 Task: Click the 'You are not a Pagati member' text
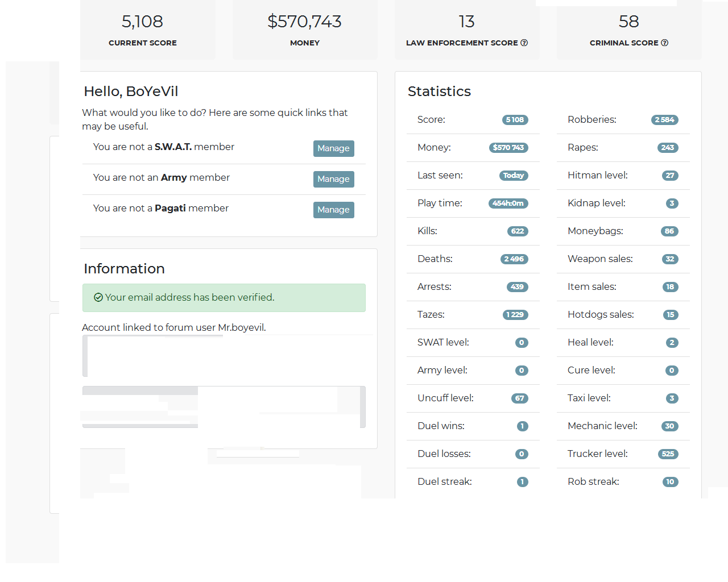pyautogui.click(x=161, y=208)
